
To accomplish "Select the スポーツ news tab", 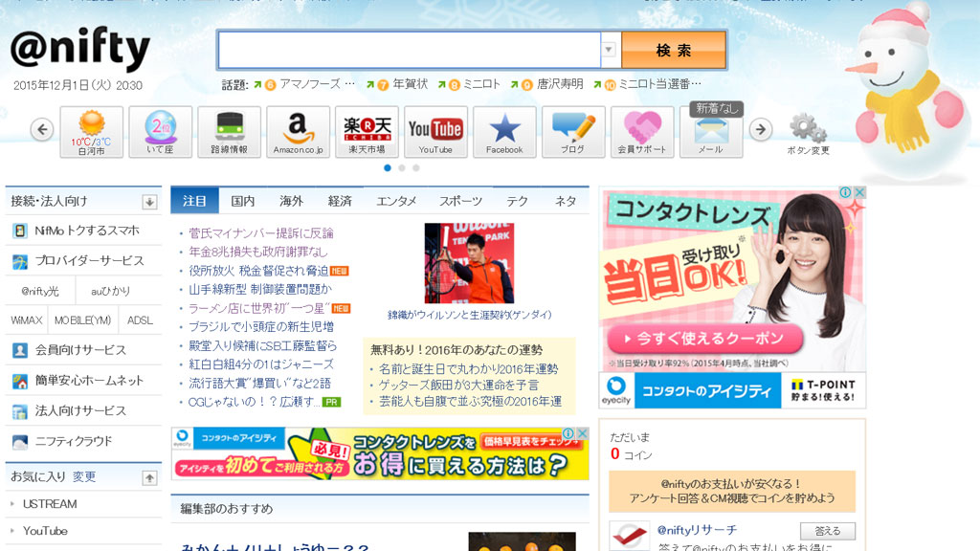I will pos(460,201).
